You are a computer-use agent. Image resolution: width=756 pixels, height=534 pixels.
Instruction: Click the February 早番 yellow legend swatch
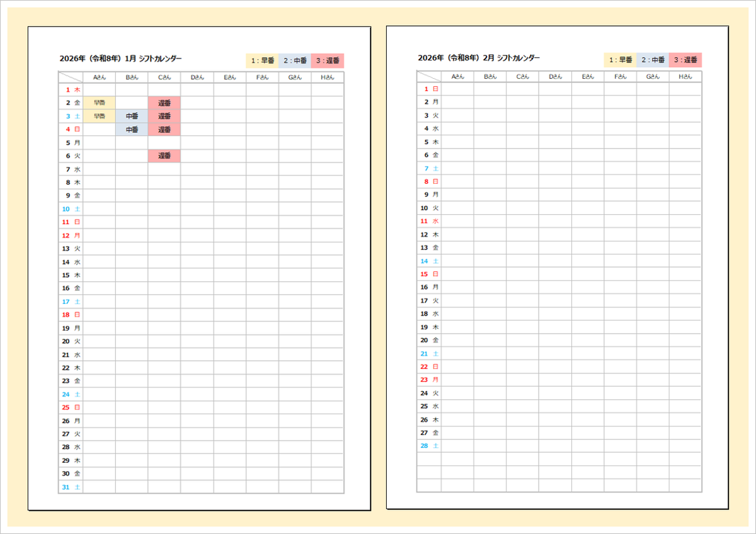[x=620, y=60]
